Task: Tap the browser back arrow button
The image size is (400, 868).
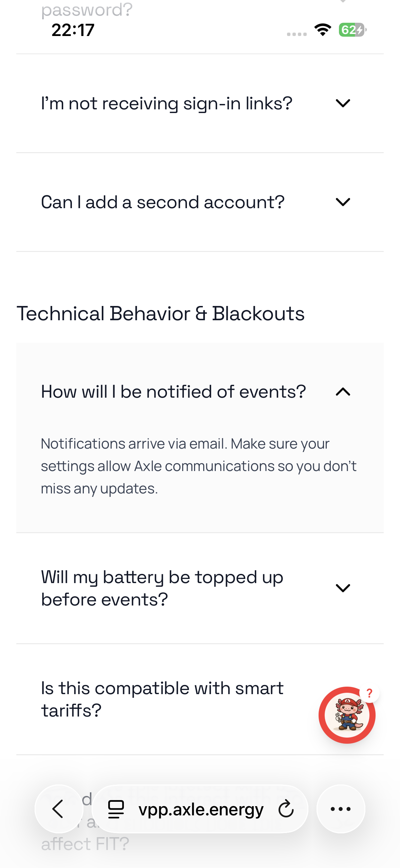Action: [x=59, y=809]
